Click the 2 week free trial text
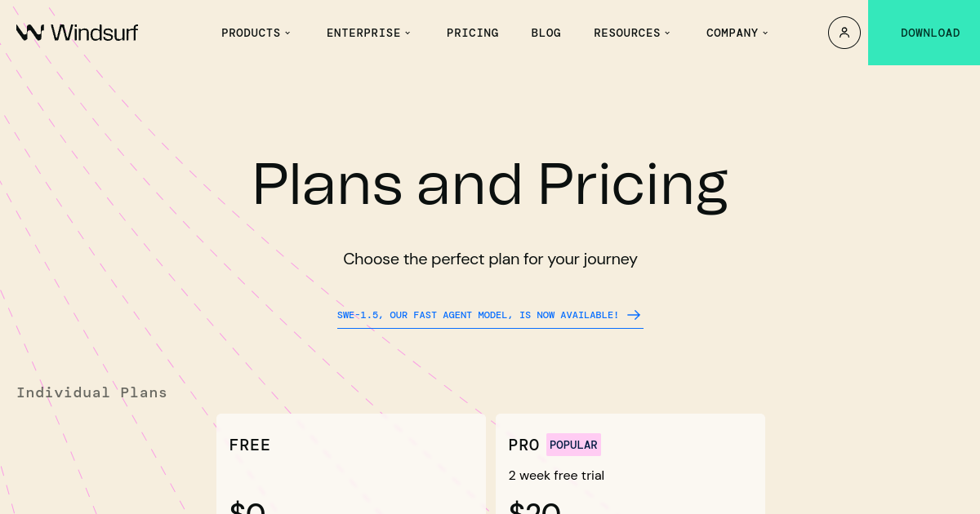 (x=556, y=476)
